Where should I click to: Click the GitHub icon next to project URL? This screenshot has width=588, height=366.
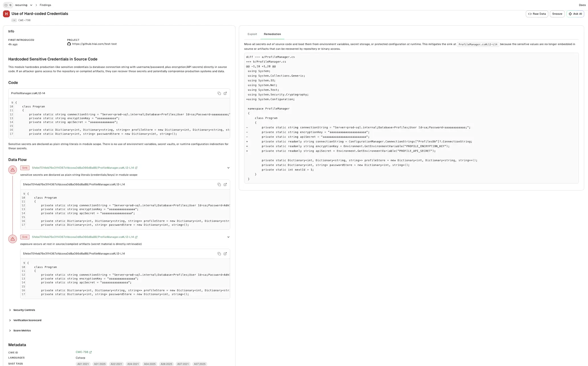click(x=69, y=44)
